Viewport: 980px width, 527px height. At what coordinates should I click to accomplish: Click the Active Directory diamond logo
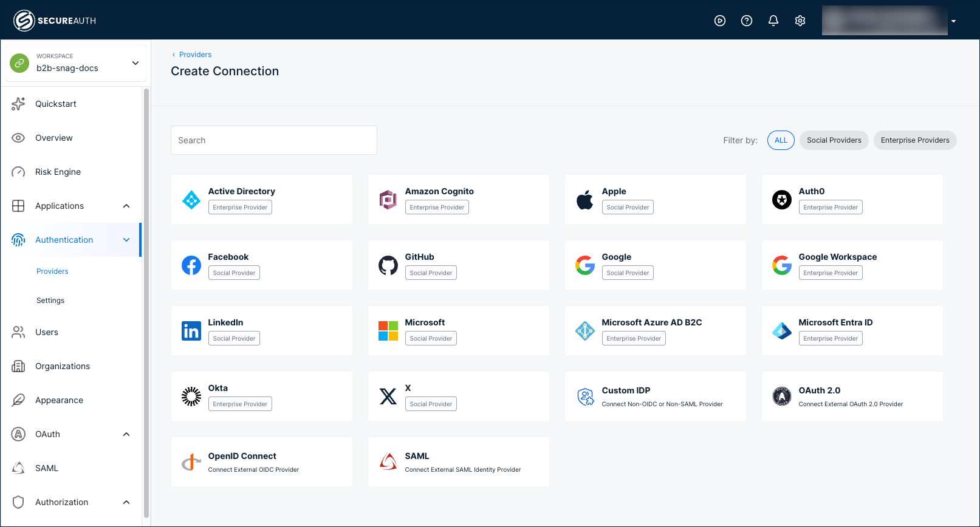coord(191,200)
